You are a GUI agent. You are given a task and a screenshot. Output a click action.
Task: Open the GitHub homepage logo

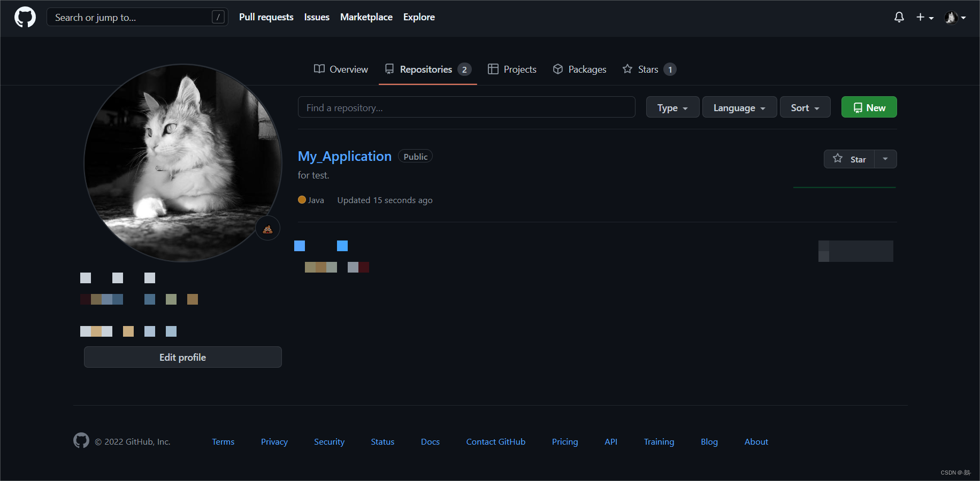click(x=25, y=17)
